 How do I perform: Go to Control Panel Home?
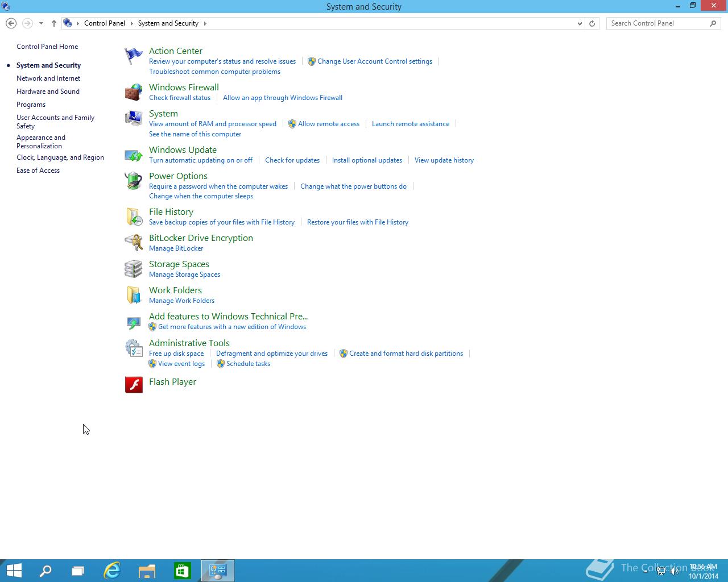click(x=47, y=47)
